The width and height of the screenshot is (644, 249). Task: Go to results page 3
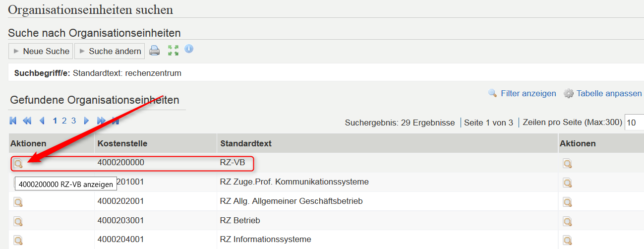point(73,121)
